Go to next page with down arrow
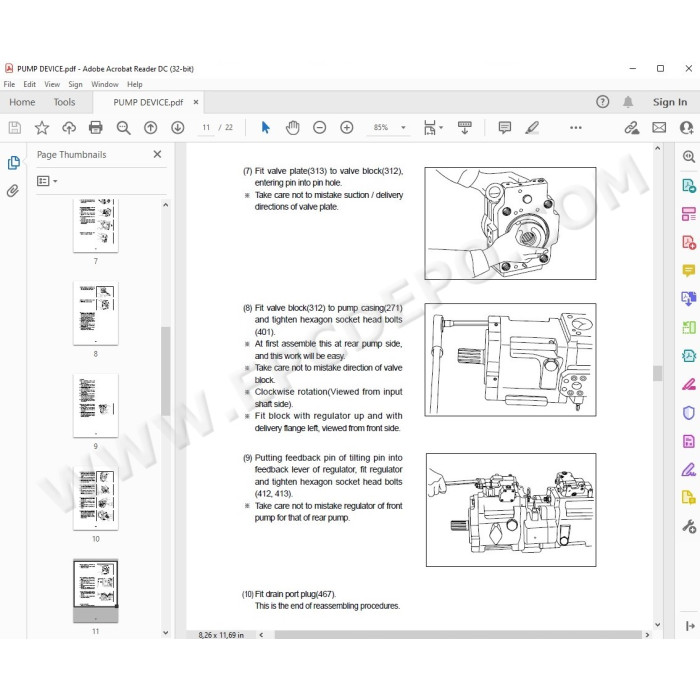Screen dimensions: 700x700 178,128
